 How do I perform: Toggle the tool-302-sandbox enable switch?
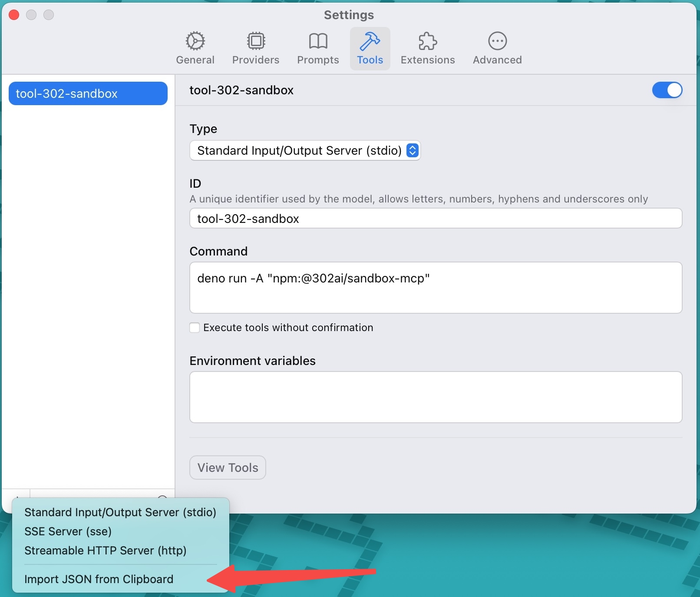pos(667,90)
